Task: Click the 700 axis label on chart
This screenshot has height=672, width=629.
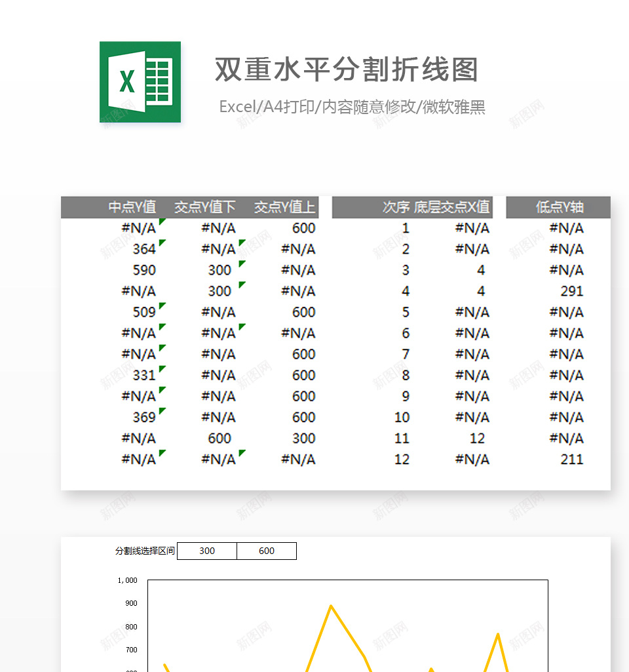Action: (x=131, y=650)
